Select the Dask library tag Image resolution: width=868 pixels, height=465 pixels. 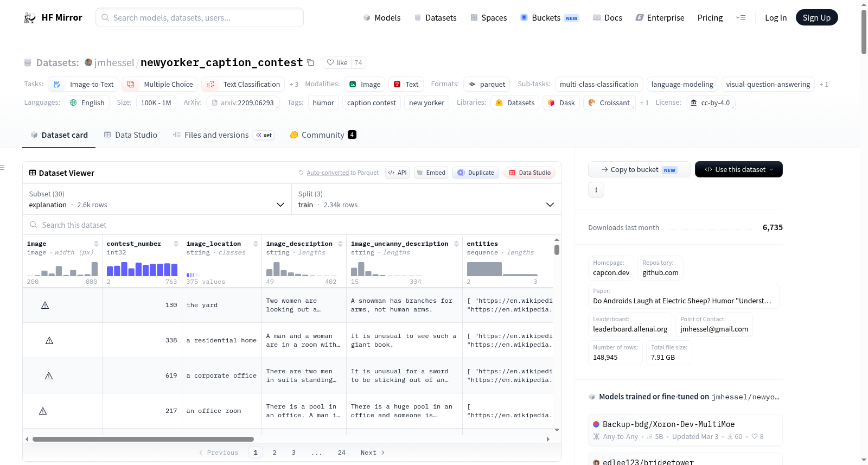561,103
